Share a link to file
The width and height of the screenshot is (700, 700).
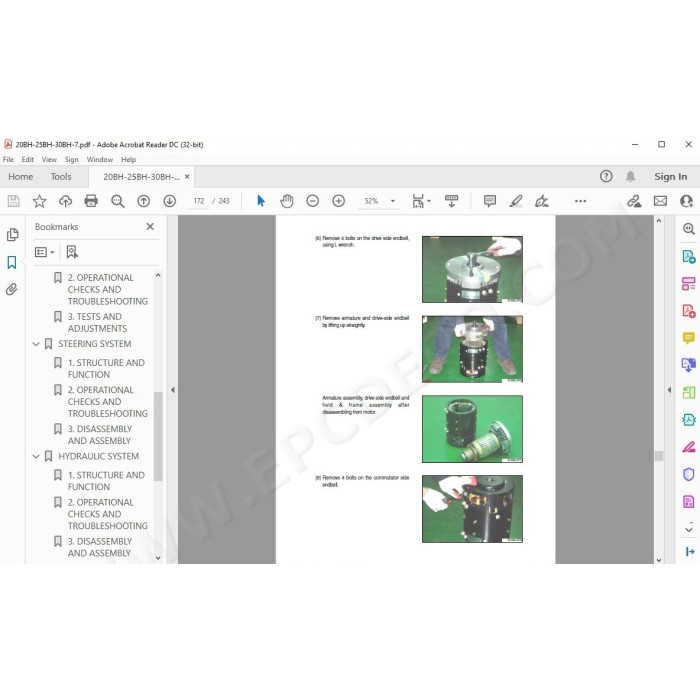click(x=634, y=201)
